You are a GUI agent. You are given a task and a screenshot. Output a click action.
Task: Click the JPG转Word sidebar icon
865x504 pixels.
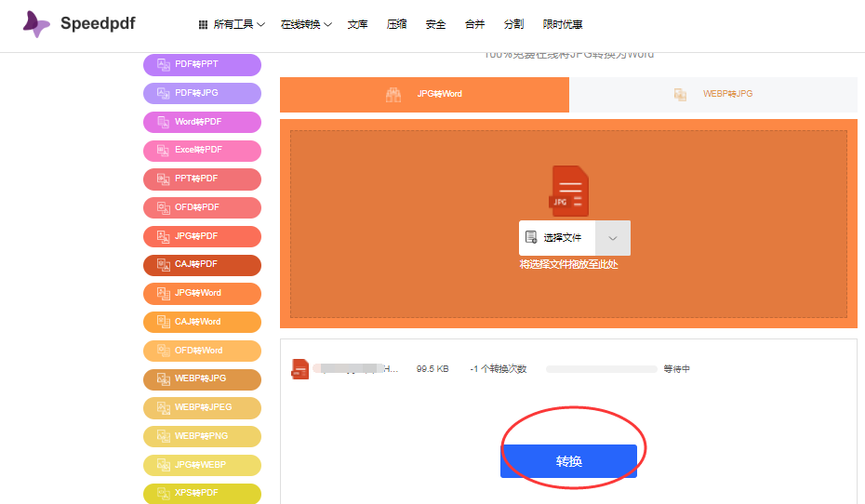pyautogui.click(x=164, y=293)
